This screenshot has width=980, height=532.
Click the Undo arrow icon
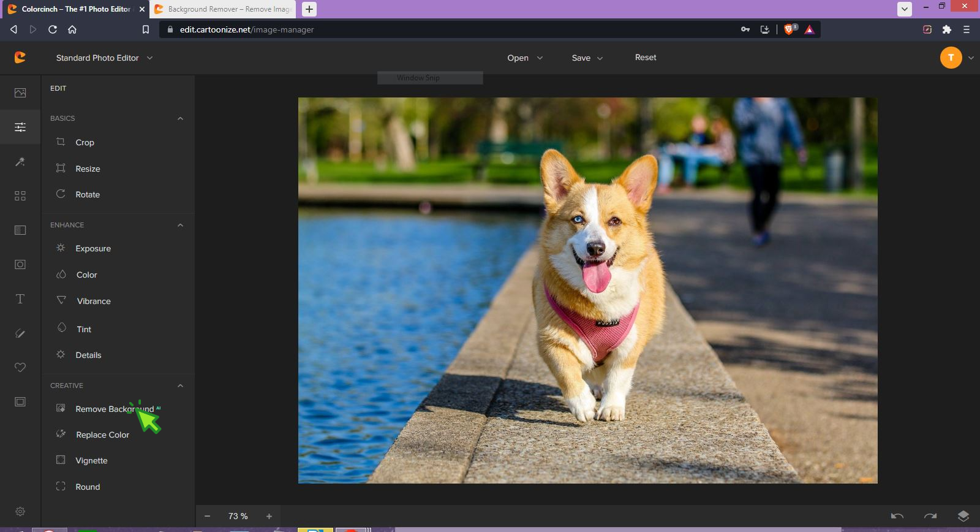point(897,516)
